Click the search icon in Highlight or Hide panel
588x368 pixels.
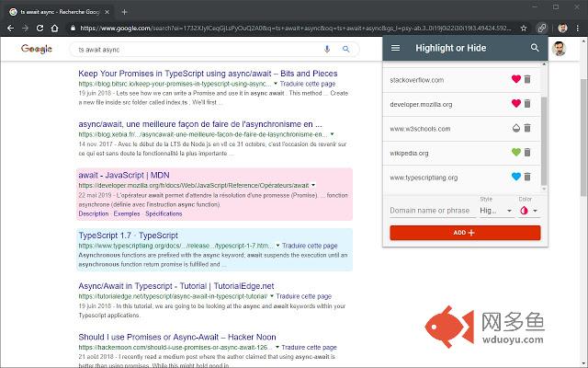coord(535,48)
